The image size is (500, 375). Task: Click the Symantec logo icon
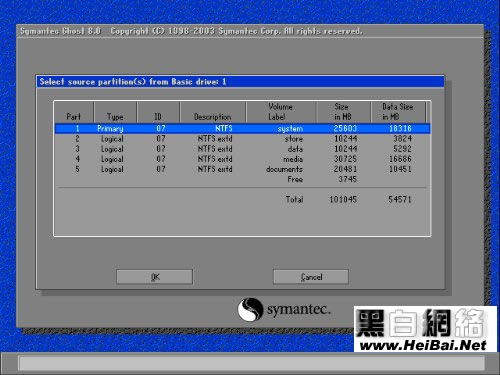250,309
